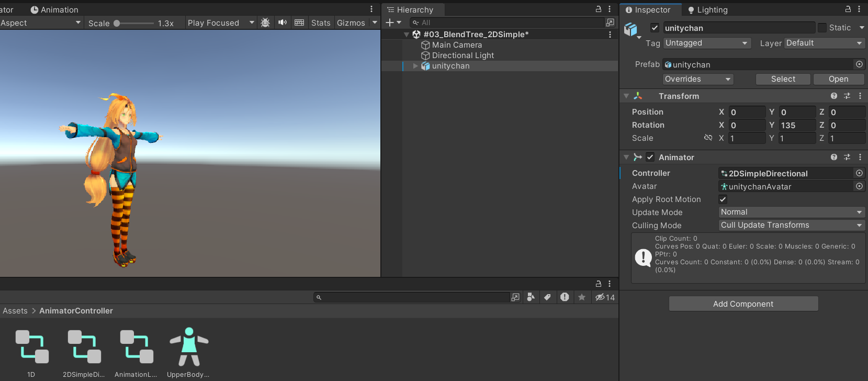Open scene #03_BlendTree_2DSimple options menu

click(610, 35)
